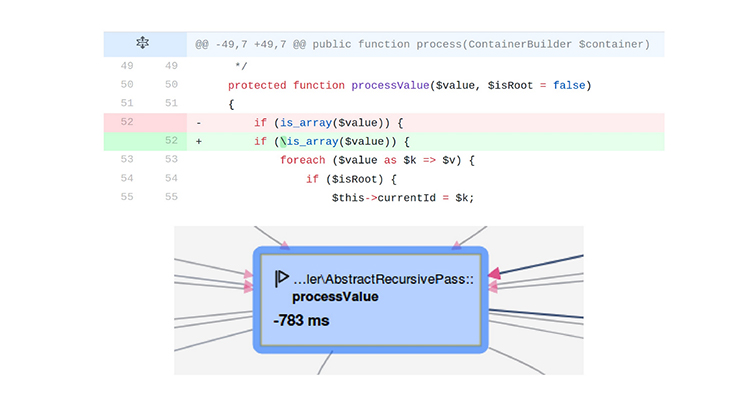Click the minus sign marker on removed line

(199, 123)
